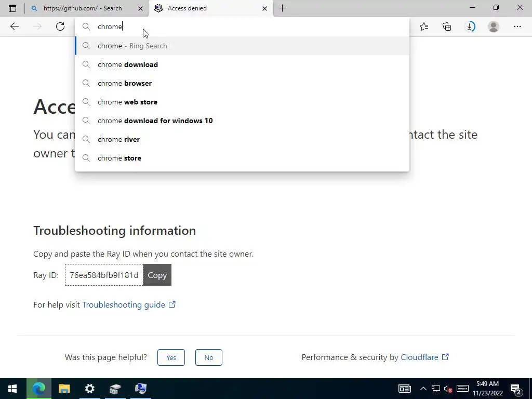The height and width of the screenshot is (399, 532).
Task: Open a new tab with plus button
Action: pos(282,8)
